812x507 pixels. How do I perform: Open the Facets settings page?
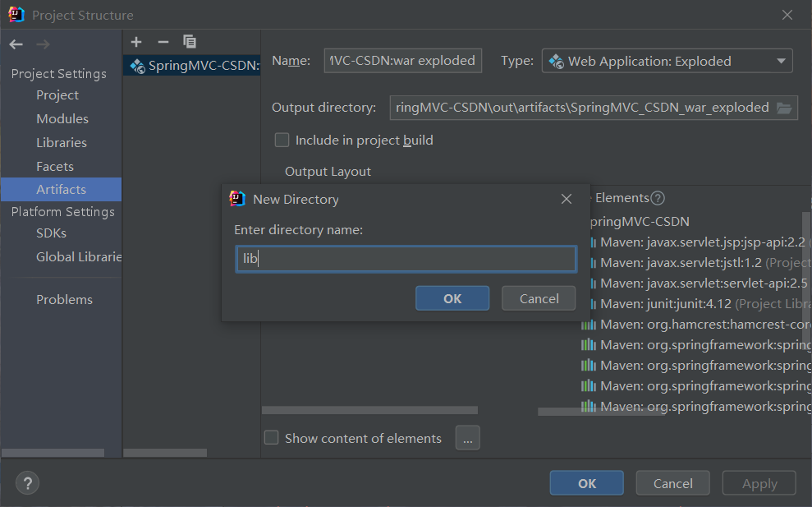tap(55, 167)
